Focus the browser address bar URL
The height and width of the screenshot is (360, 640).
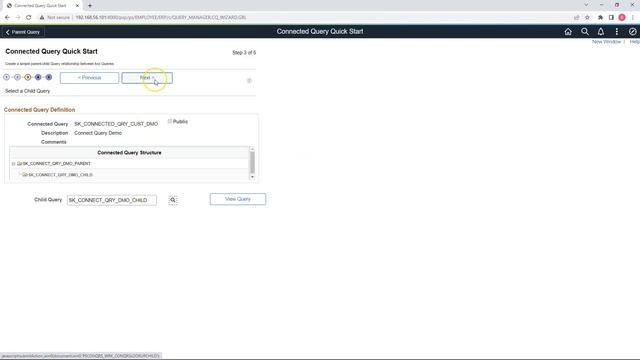[161, 18]
